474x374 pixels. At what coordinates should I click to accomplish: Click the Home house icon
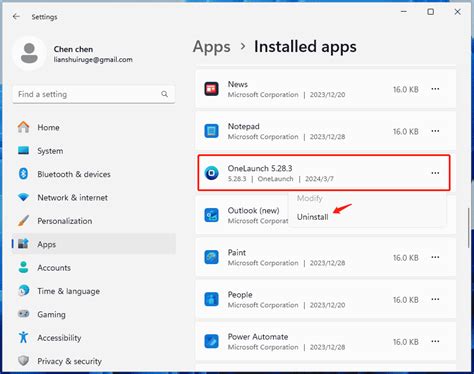(x=23, y=127)
